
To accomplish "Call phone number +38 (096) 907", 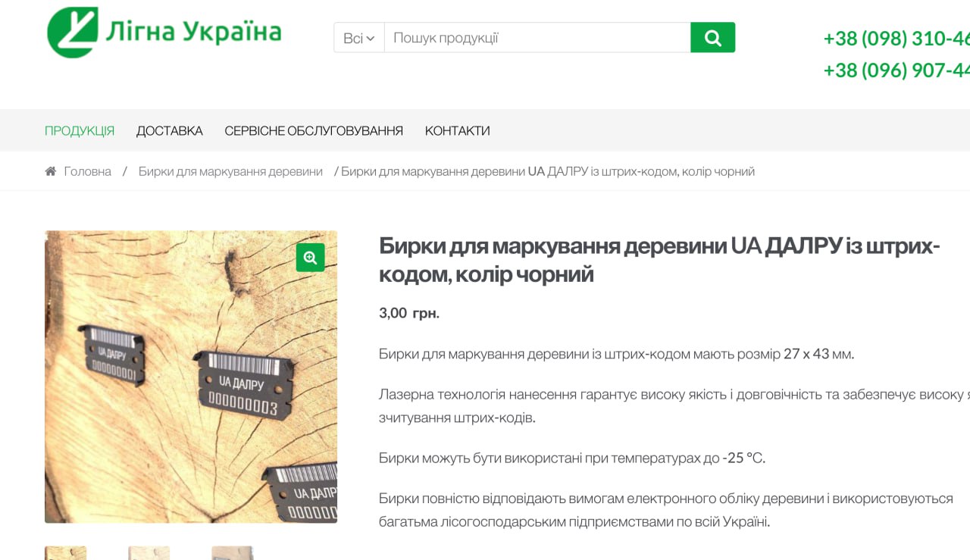I will click(x=896, y=70).
